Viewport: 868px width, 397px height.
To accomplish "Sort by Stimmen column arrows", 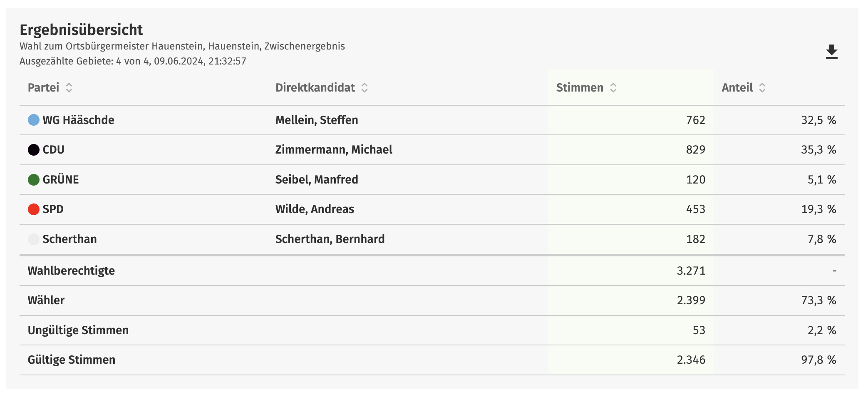I will point(613,88).
